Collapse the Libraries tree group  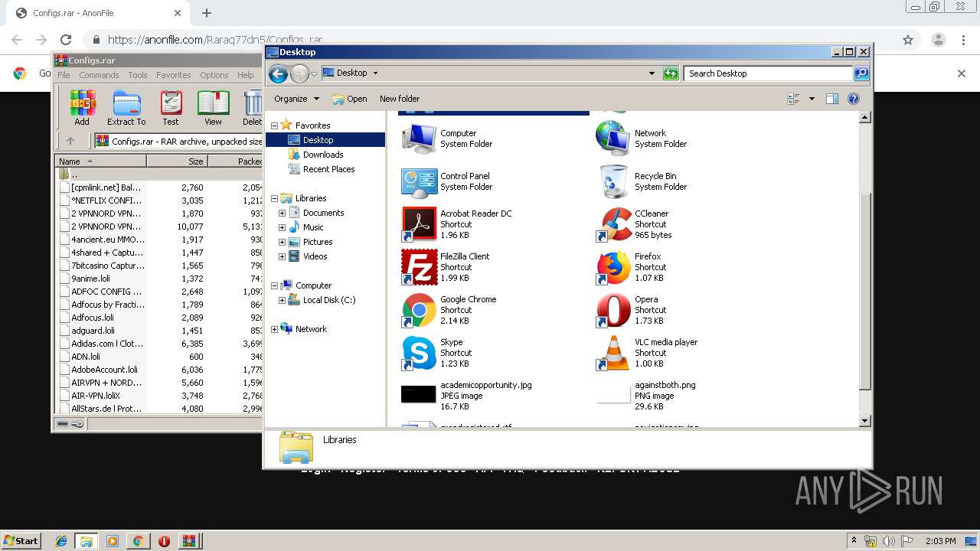point(274,198)
